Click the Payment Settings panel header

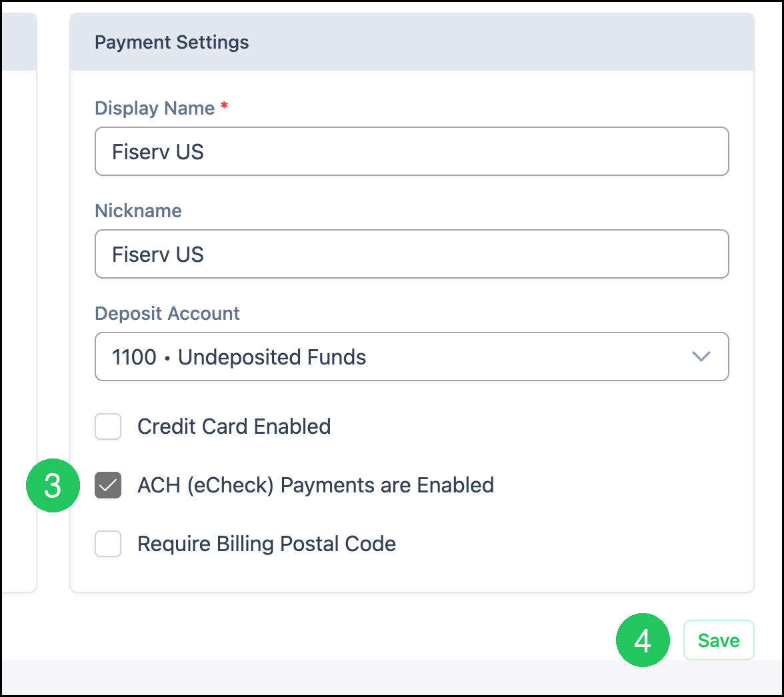[411, 42]
